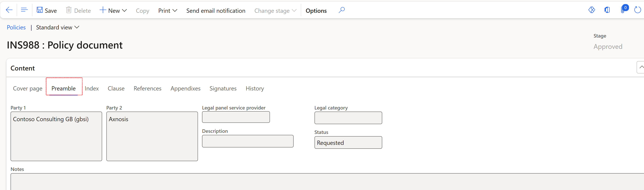Screen dimensions: 644x190
Task: Expand the New dropdown menu
Action: 113,11
